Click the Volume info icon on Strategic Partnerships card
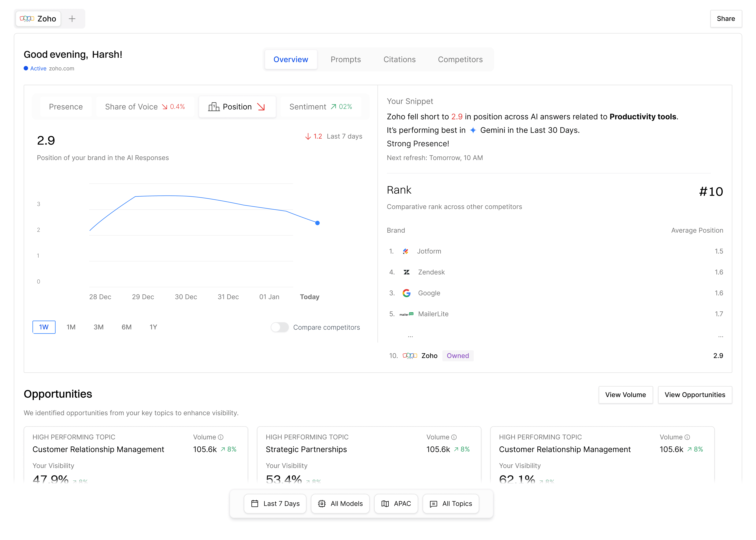Image resolution: width=756 pixels, height=540 pixels. [454, 437]
